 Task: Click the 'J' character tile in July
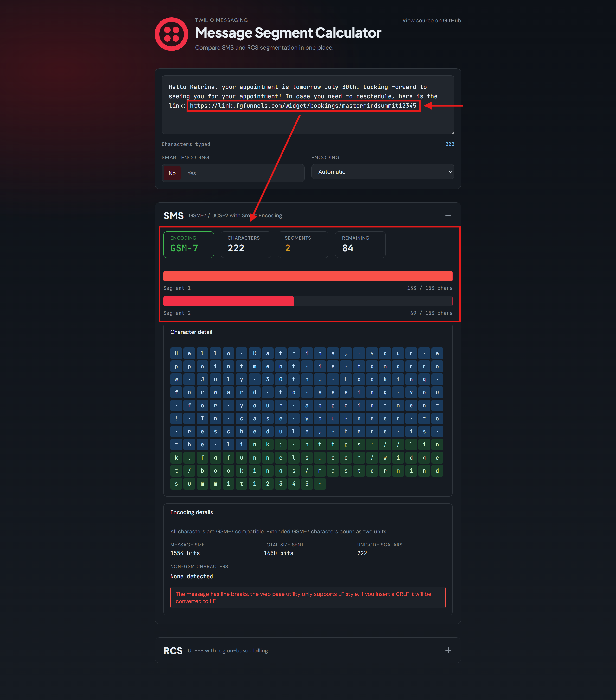pos(202,379)
